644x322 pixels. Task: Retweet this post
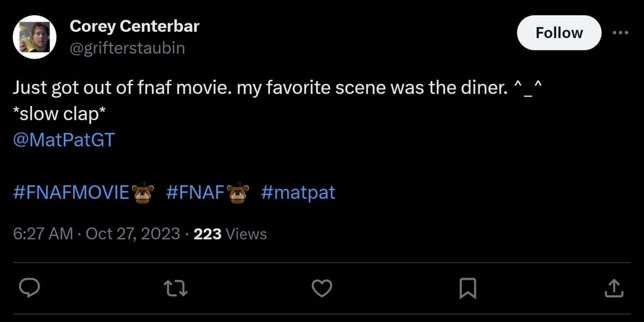pyautogui.click(x=176, y=288)
